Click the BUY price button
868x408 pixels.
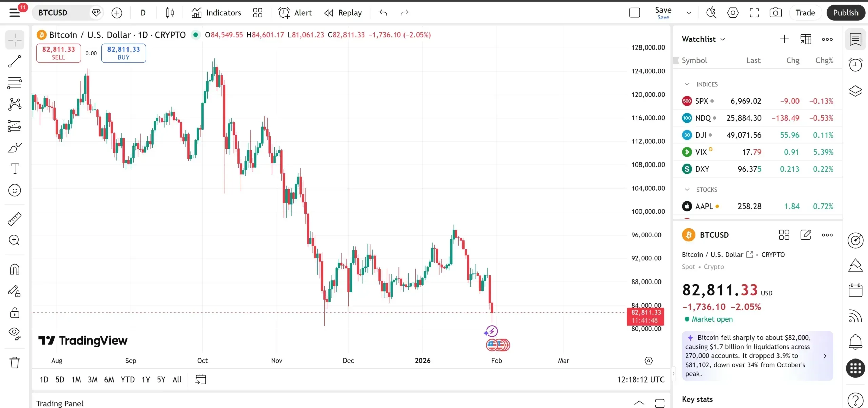[123, 53]
